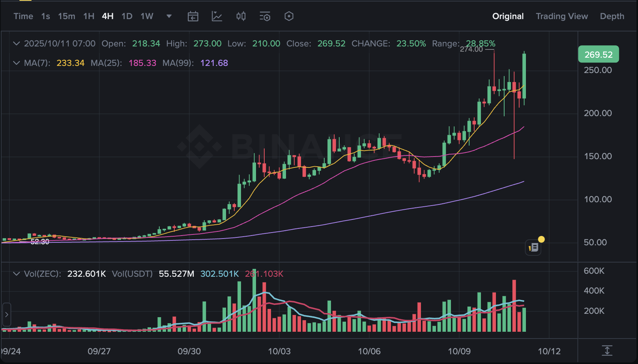
Task: Switch chart interval to 15m
Action: click(66, 16)
